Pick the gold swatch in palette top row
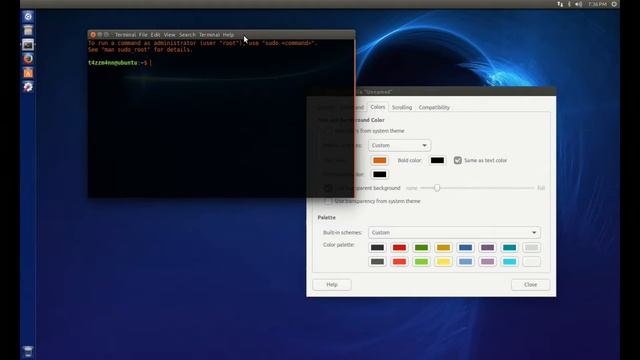Image resolution: width=640 pixels, height=360 pixels. click(443, 248)
